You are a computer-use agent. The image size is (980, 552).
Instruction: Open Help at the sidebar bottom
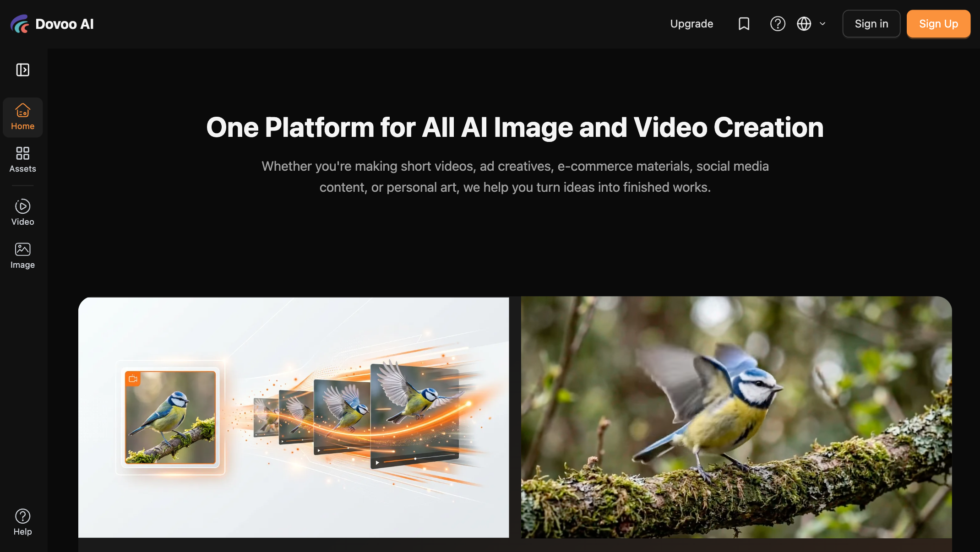(22, 522)
